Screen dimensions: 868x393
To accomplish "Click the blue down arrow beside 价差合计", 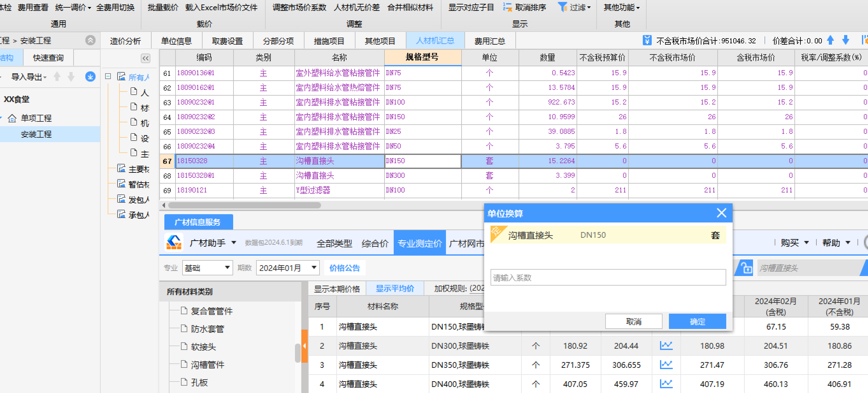I will (x=846, y=40).
